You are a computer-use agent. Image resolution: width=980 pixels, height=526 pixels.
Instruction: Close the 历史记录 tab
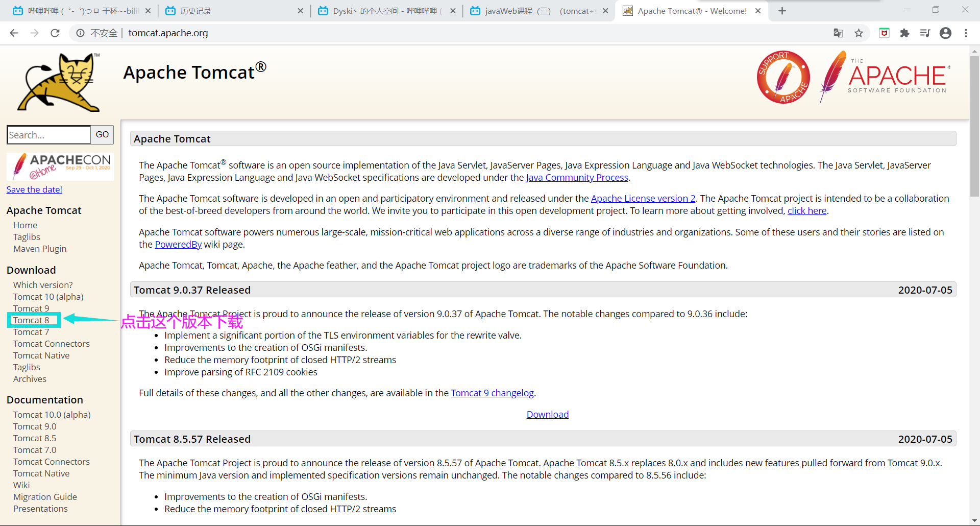pyautogui.click(x=300, y=11)
